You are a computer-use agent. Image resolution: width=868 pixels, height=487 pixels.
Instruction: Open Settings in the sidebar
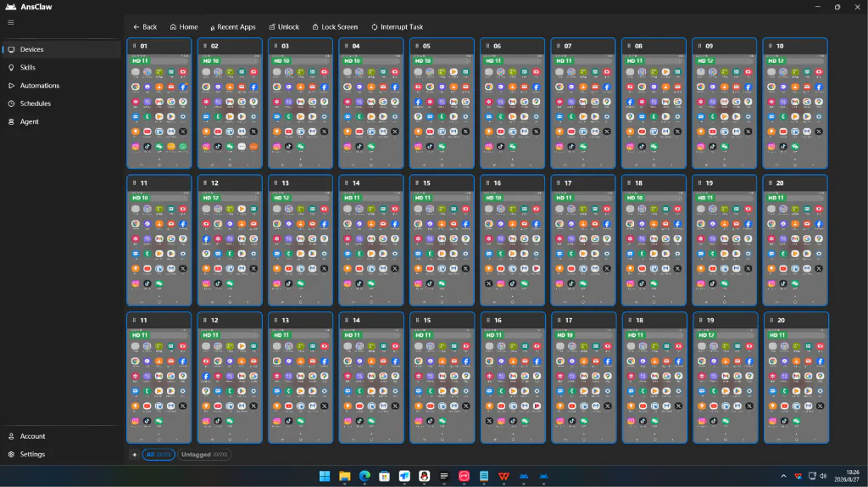(61, 454)
